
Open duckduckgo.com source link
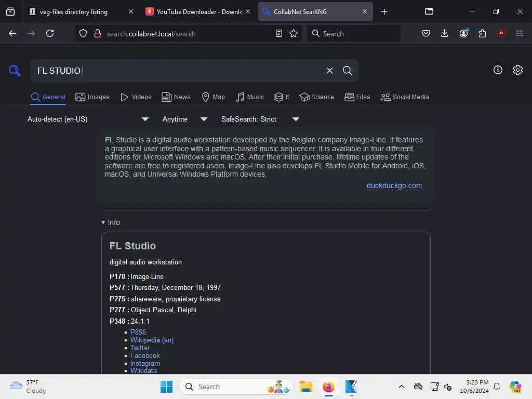pyautogui.click(x=394, y=185)
